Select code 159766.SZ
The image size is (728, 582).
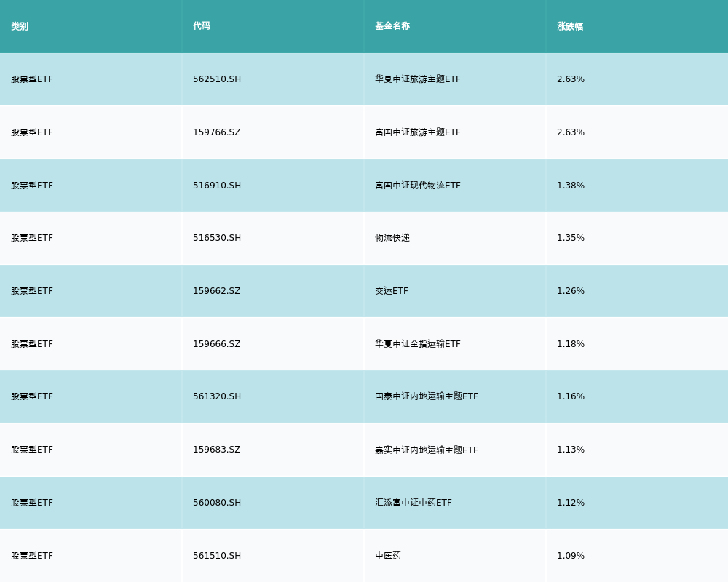pyautogui.click(x=217, y=132)
